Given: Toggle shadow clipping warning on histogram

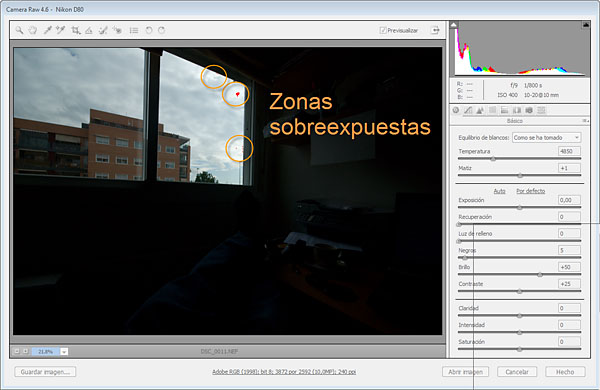Looking at the screenshot, I should 453,25.
